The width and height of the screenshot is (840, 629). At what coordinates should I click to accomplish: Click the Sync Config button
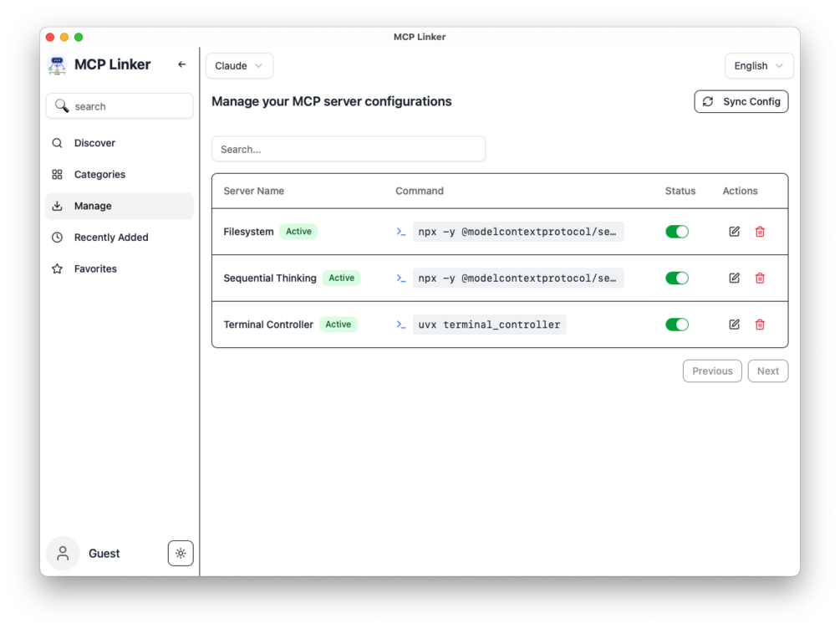(x=741, y=101)
